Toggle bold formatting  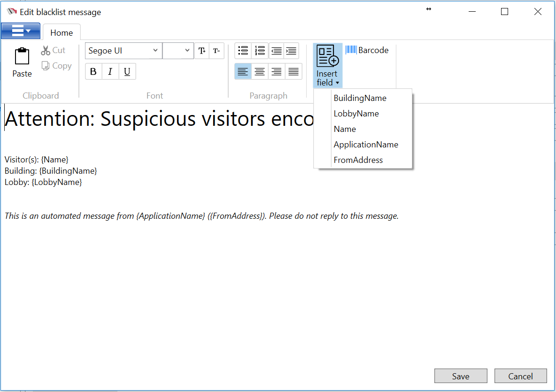click(x=93, y=71)
